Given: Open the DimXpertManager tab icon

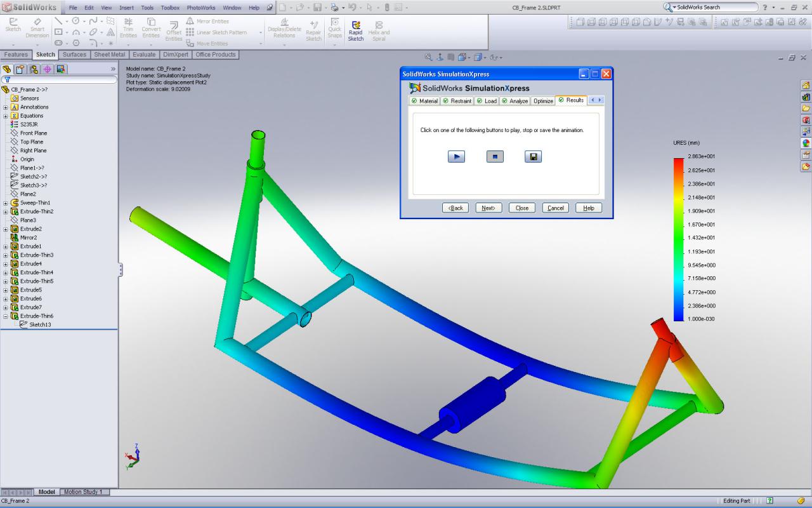Looking at the screenshot, I should 48,69.
